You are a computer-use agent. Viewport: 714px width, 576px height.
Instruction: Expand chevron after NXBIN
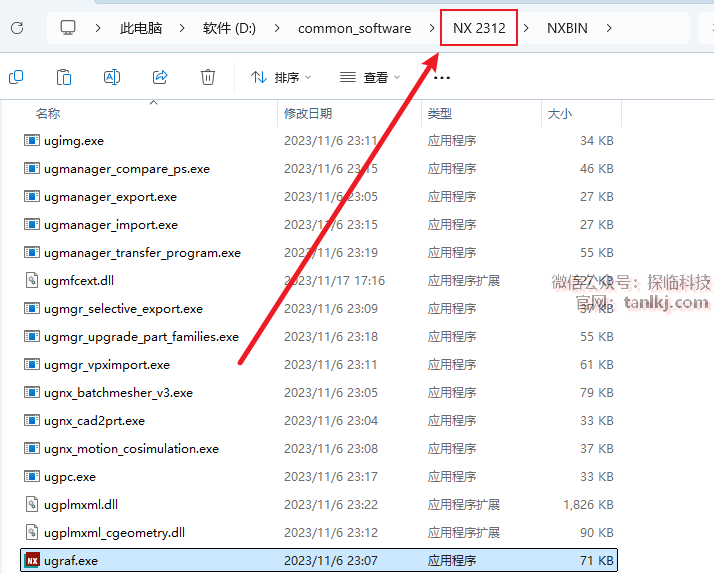point(609,28)
